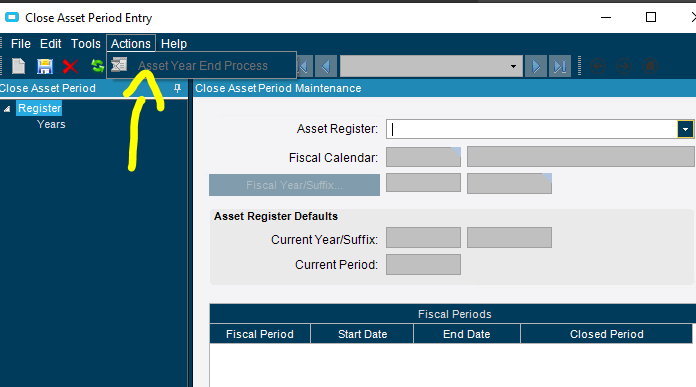Click into the Asset Register input field
Screen dimensions: 696x387
[532, 129]
